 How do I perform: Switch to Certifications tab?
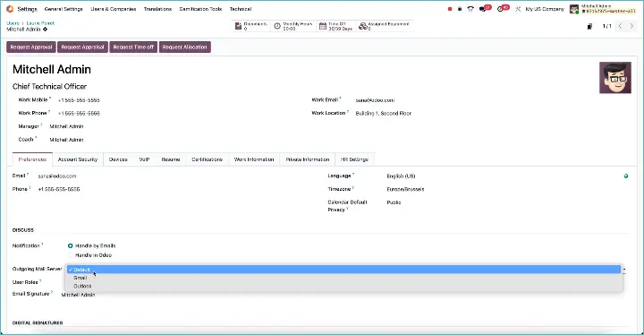click(207, 159)
